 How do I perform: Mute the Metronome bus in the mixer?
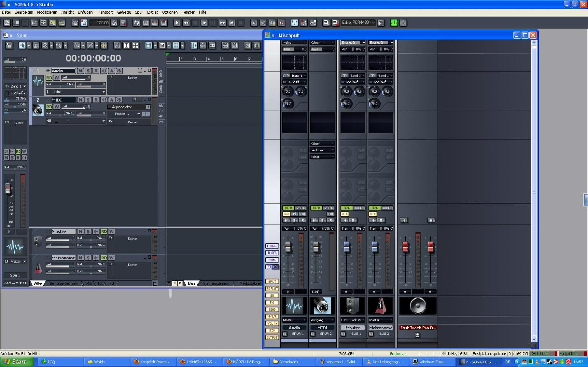pyautogui.click(x=373, y=221)
